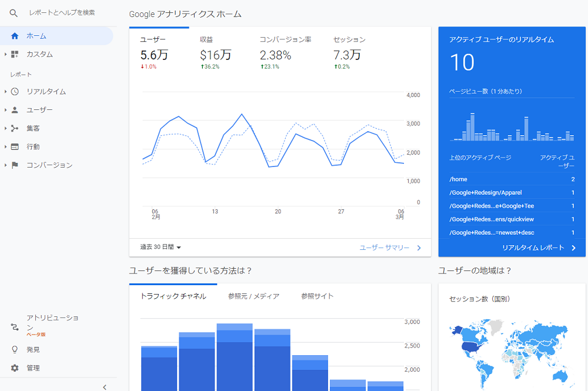Switch to the 参照サイト tab
Screen dimensions: 588x391
tap(318, 296)
